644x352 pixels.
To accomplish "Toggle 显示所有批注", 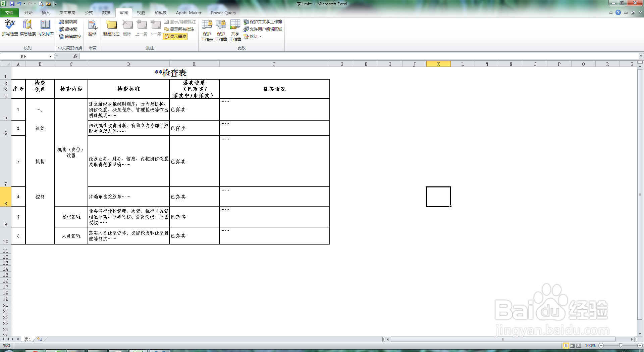I will (x=179, y=29).
